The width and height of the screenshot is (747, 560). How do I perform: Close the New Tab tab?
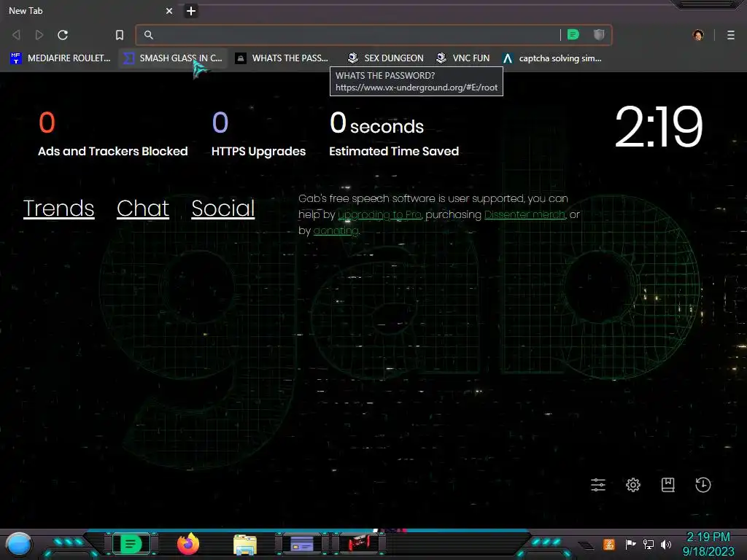(169, 11)
